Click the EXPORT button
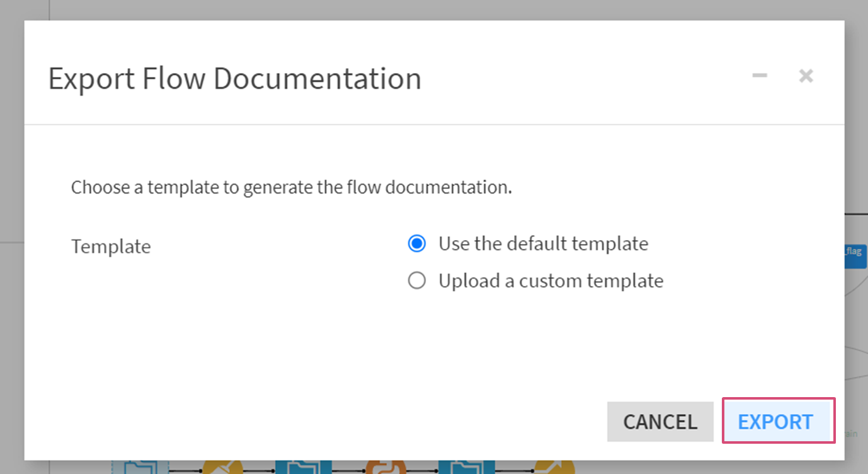Viewport: 868px width, 474px height. 778,420
